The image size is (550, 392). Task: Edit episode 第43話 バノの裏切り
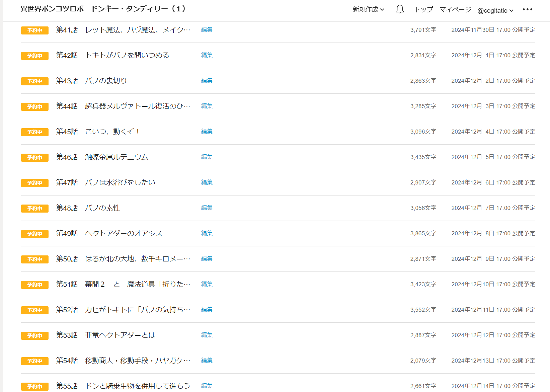[207, 80]
